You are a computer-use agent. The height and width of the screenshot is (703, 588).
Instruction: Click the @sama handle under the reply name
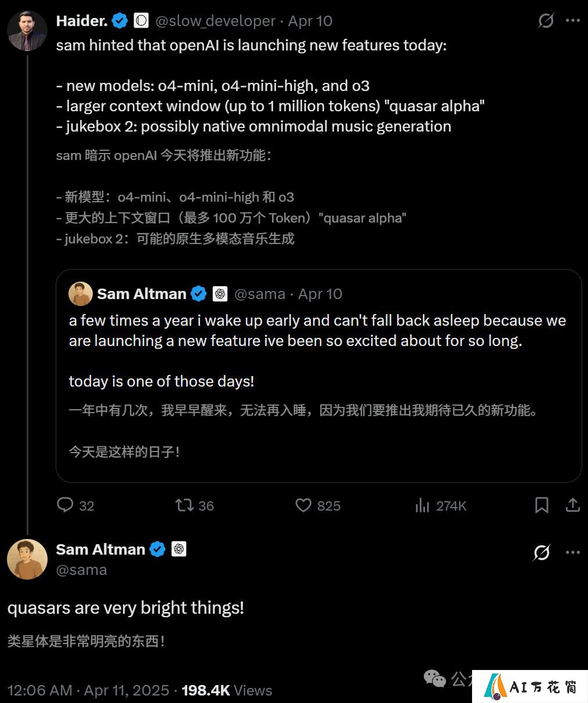(x=81, y=570)
